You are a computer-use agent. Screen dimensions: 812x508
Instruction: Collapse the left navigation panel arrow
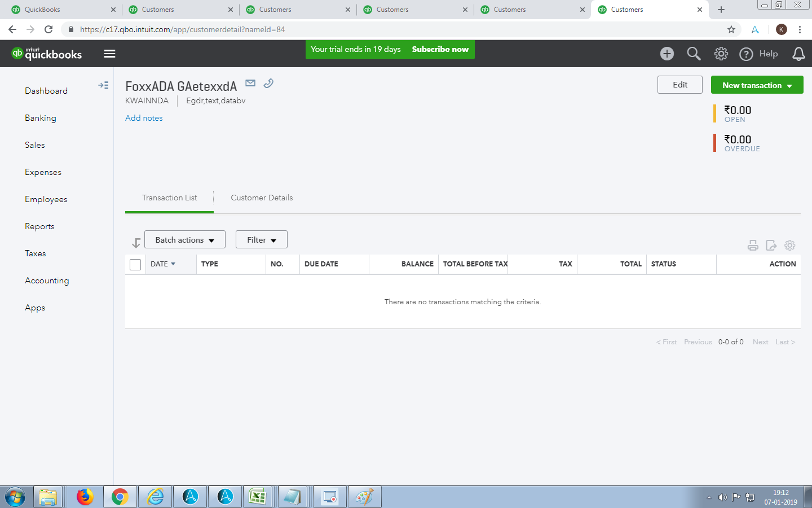click(x=103, y=86)
